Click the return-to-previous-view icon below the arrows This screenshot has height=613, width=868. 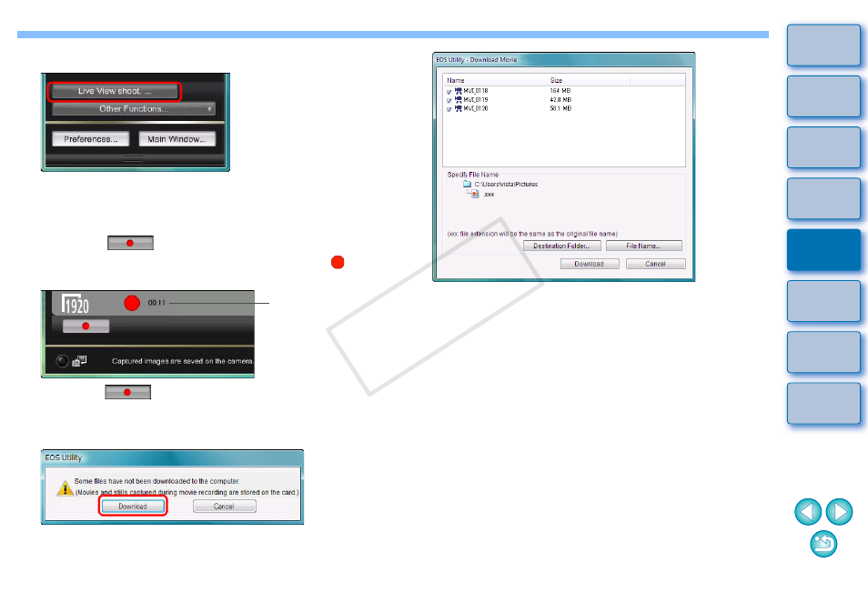pos(823,544)
